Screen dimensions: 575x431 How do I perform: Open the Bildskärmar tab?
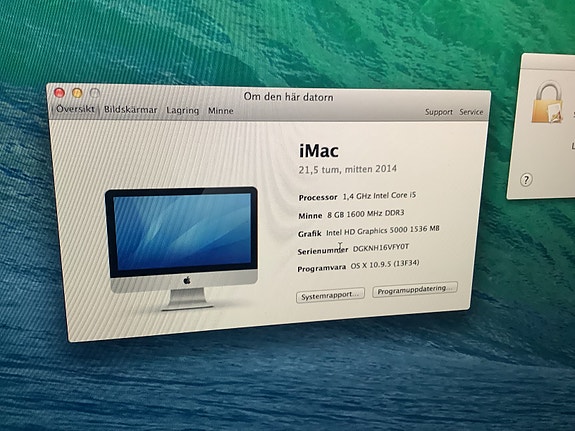tap(131, 110)
